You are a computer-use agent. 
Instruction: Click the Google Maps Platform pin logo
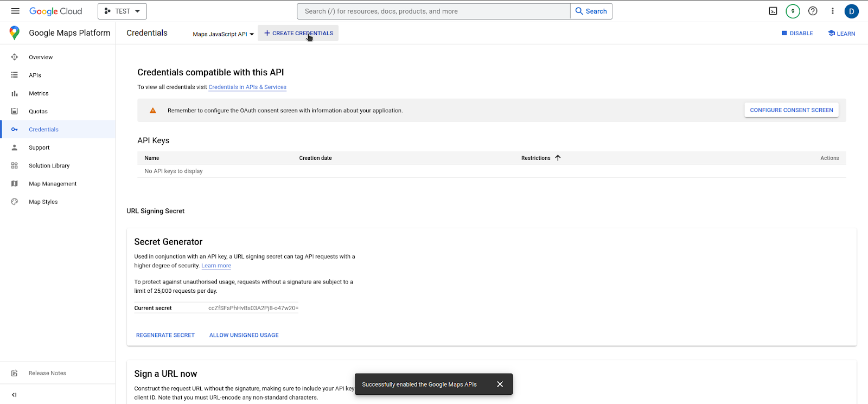(x=15, y=33)
